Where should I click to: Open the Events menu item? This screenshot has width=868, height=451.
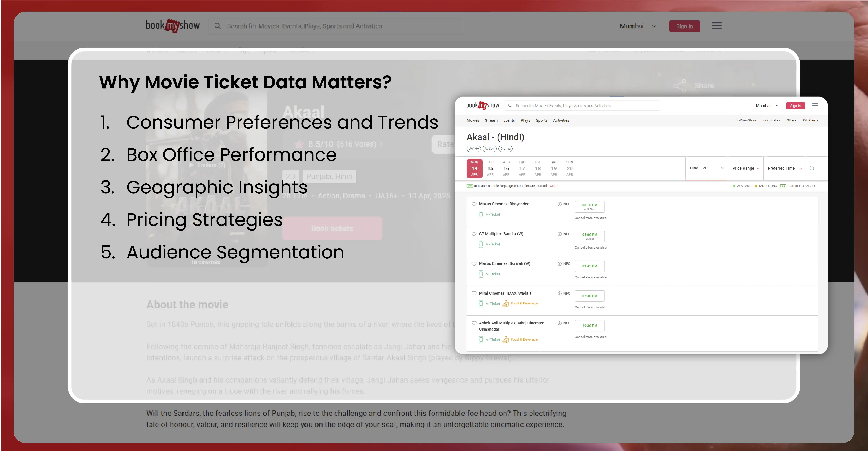click(509, 120)
